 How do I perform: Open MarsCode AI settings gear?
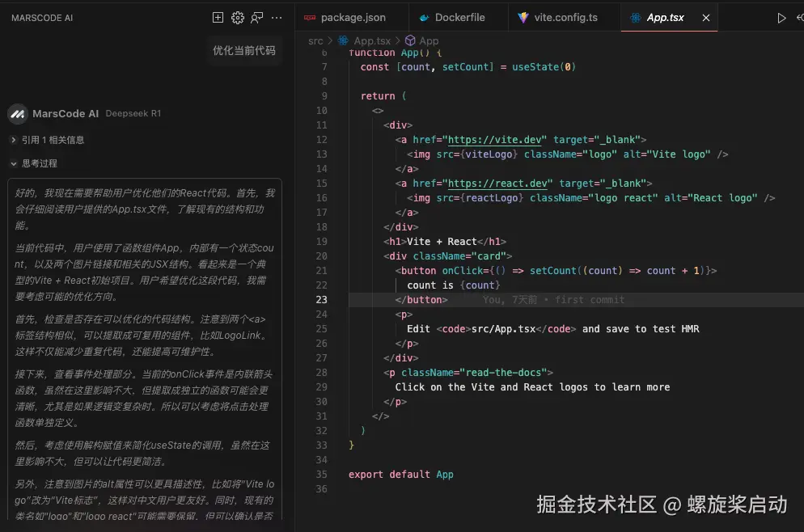pyautogui.click(x=238, y=17)
